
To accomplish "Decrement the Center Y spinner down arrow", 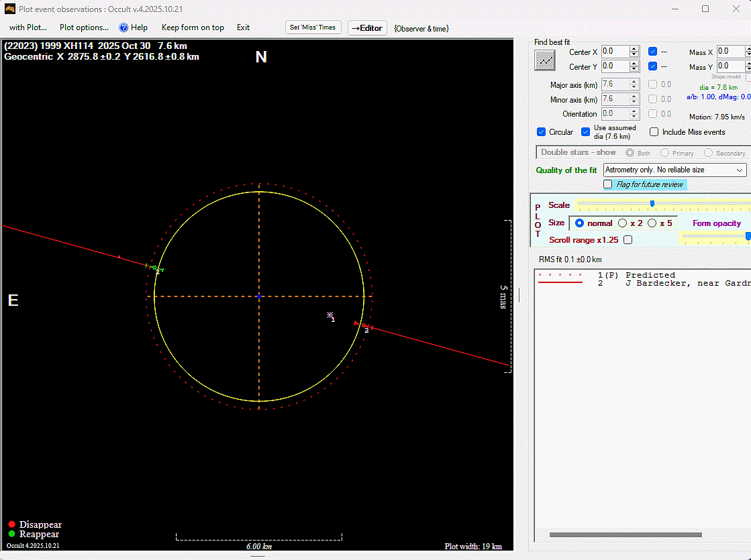I will [634, 69].
